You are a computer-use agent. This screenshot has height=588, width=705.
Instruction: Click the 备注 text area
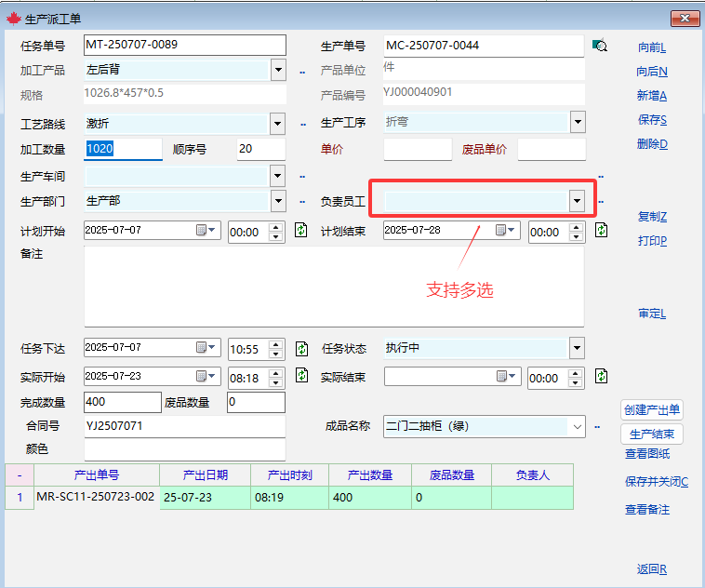(x=333, y=286)
